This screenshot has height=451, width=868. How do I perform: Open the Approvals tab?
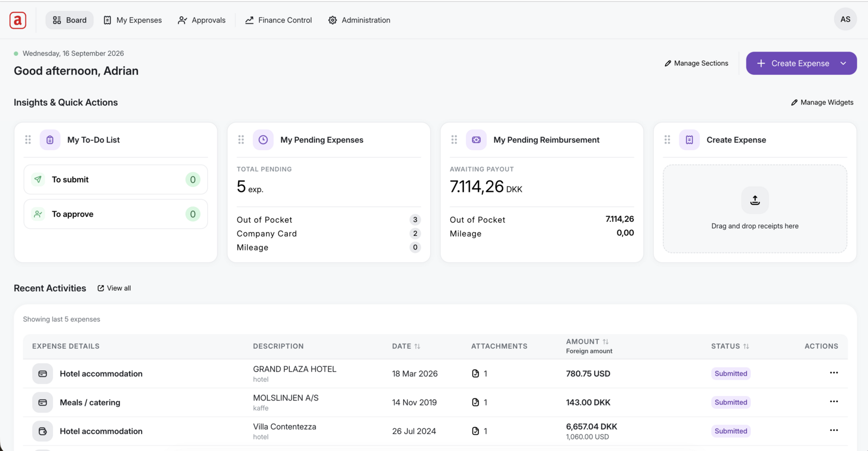(x=202, y=20)
